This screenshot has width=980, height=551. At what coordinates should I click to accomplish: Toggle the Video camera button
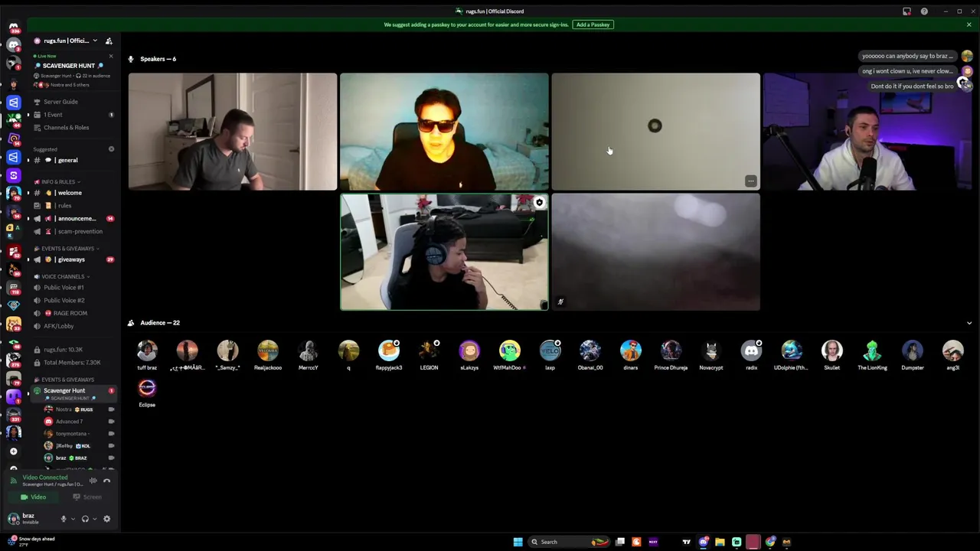pos(34,497)
